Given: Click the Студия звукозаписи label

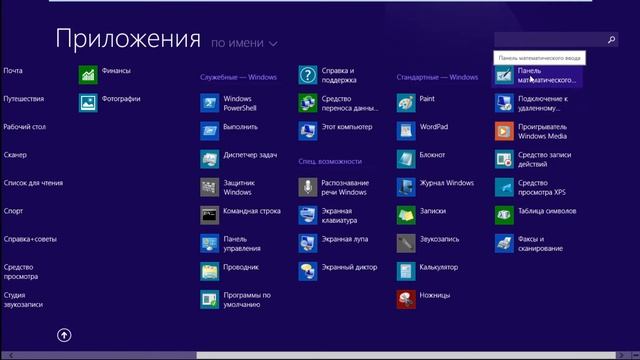Looking at the screenshot, I should click(x=23, y=300).
